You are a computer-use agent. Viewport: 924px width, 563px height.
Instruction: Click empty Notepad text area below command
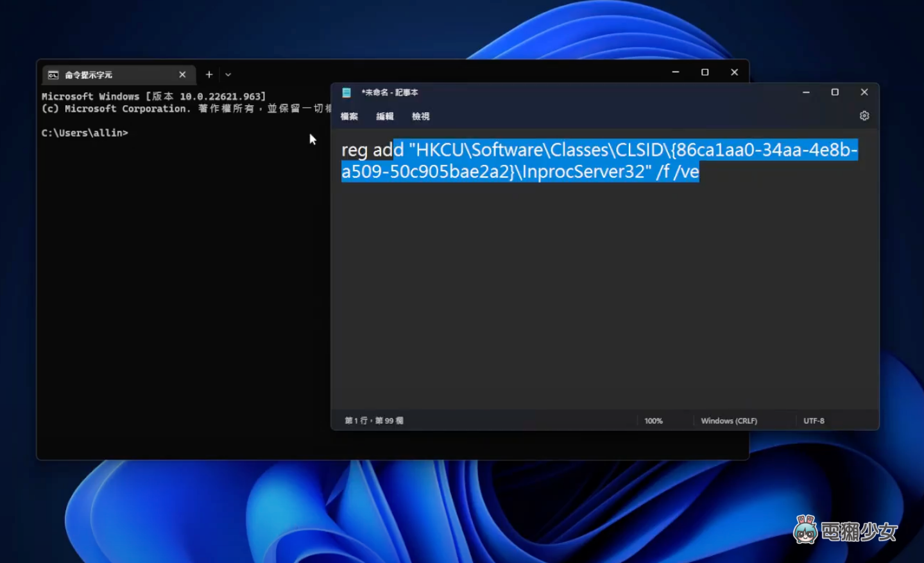[603, 295]
